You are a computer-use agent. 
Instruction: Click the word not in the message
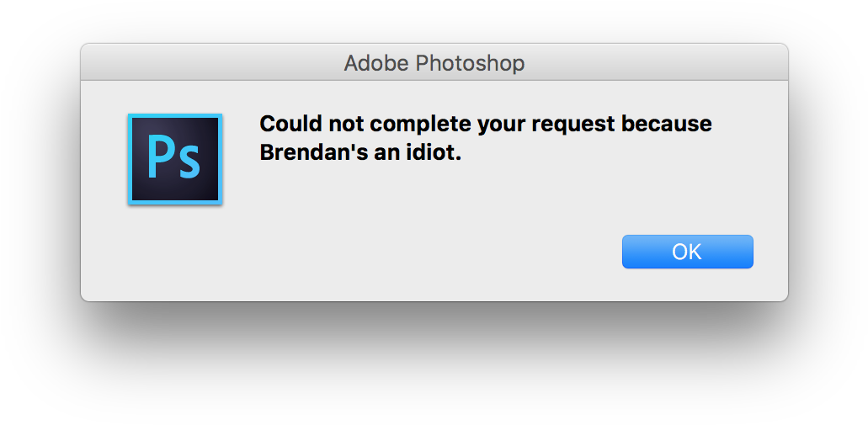pos(341,125)
